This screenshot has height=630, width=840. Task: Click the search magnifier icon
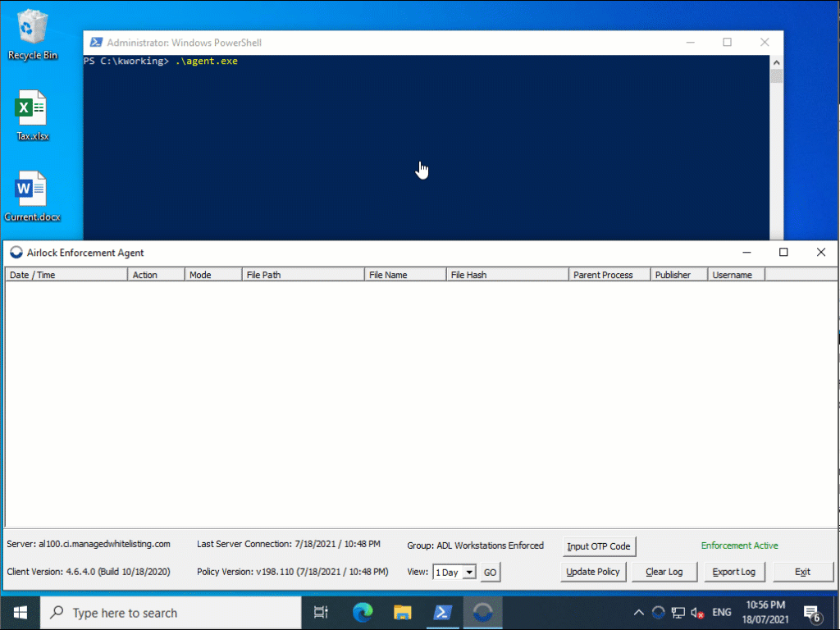click(x=57, y=612)
